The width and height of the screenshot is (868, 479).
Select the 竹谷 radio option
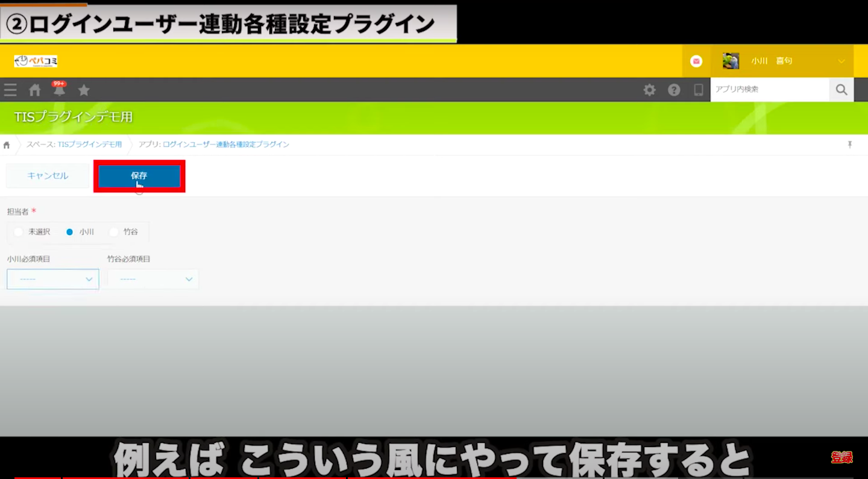114,232
